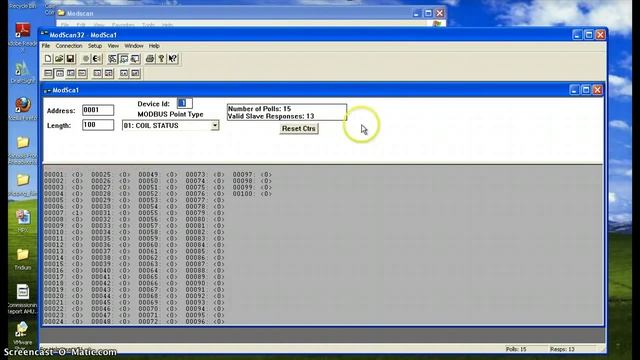Close the background Modscan folder window
Screen dimensions: 640x360
(x=440, y=13)
